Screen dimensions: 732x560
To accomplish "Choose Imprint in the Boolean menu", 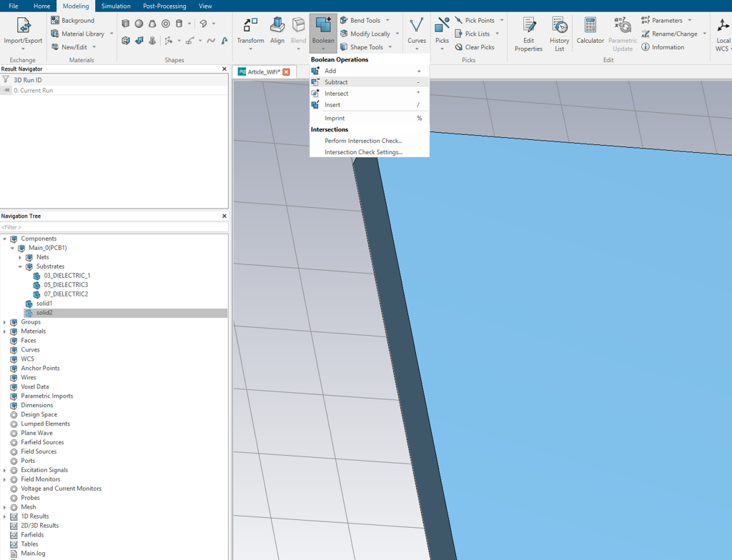I will pyautogui.click(x=370, y=118).
